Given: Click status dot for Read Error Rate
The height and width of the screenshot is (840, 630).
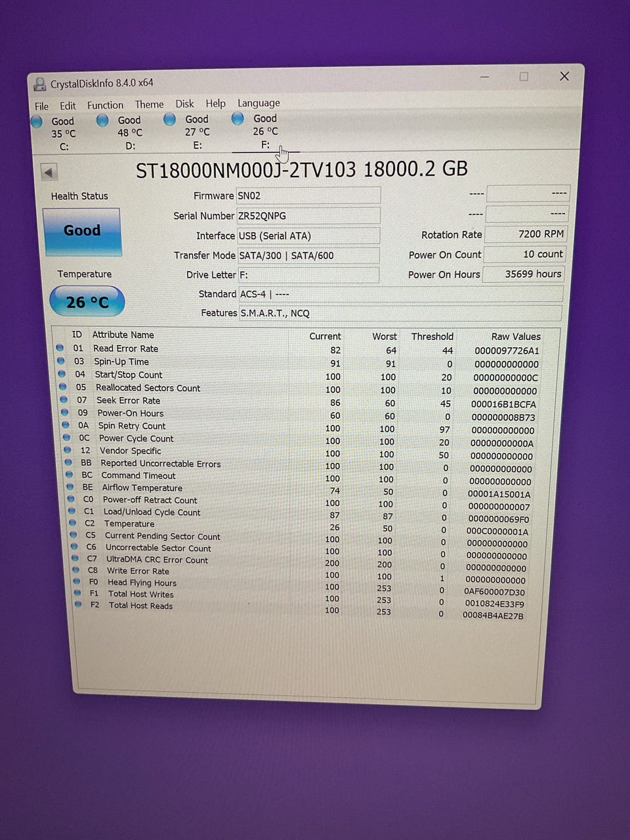Looking at the screenshot, I should click(60, 348).
